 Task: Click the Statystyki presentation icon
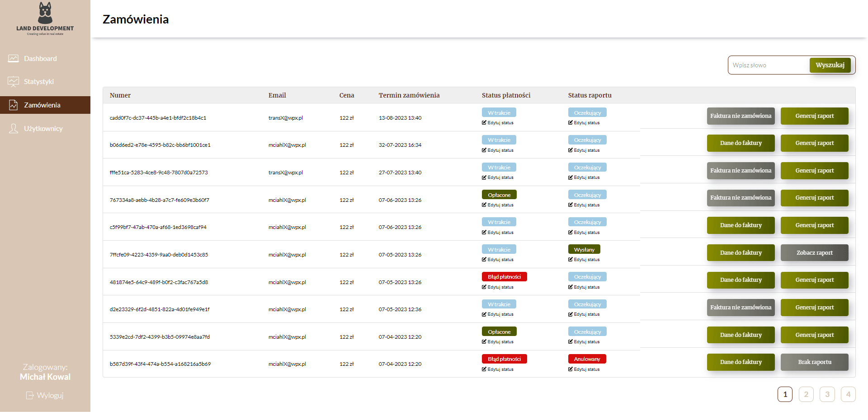pos(14,82)
